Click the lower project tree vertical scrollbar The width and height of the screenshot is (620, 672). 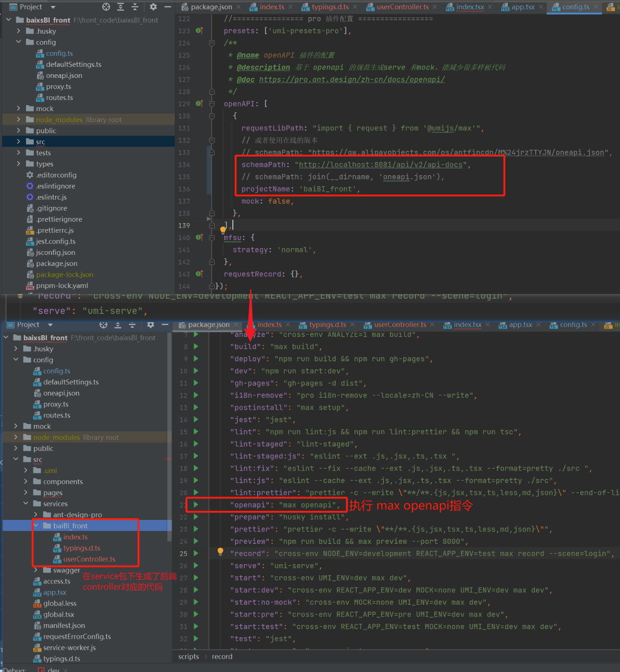[x=169, y=438]
